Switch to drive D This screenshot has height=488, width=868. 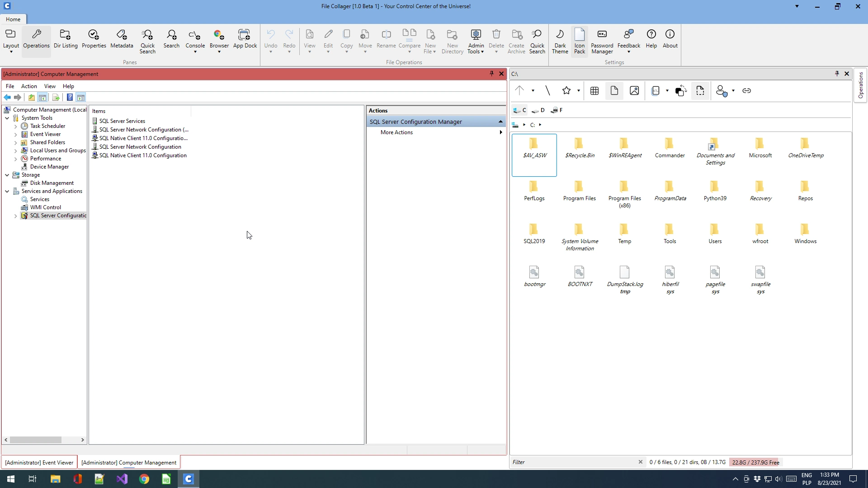point(538,110)
